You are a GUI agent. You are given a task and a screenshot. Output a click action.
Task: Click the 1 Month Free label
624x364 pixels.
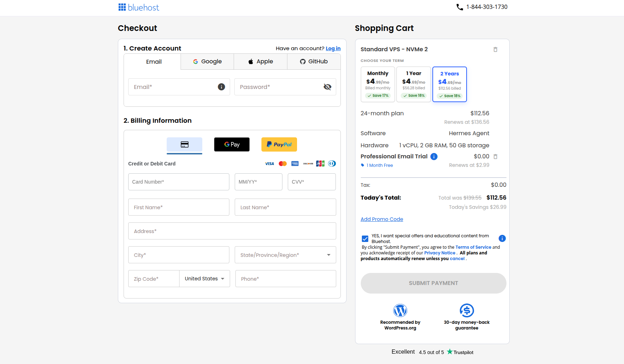tap(380, 165)
